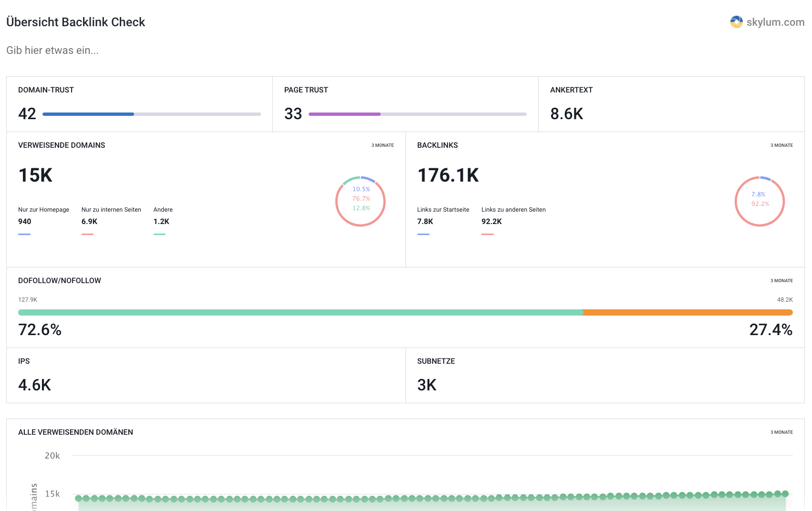Click the 'Gib hier etwas ein...' input field
The height and width of the screenshot is (511, 812).
click(x=52, y=50)
